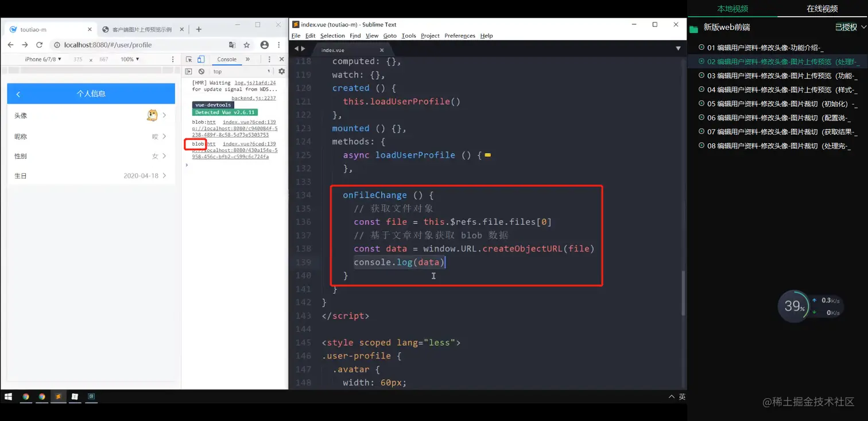The height and width of the screenshot is (421, 868).
Task: Open the 性别 gender row
Action: (x=91, y=156)
